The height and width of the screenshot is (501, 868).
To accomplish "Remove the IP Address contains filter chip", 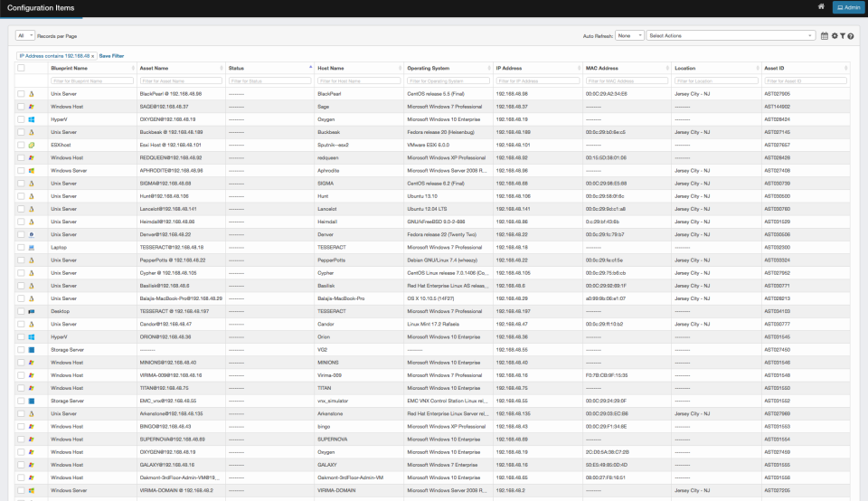I will [92, 56].
